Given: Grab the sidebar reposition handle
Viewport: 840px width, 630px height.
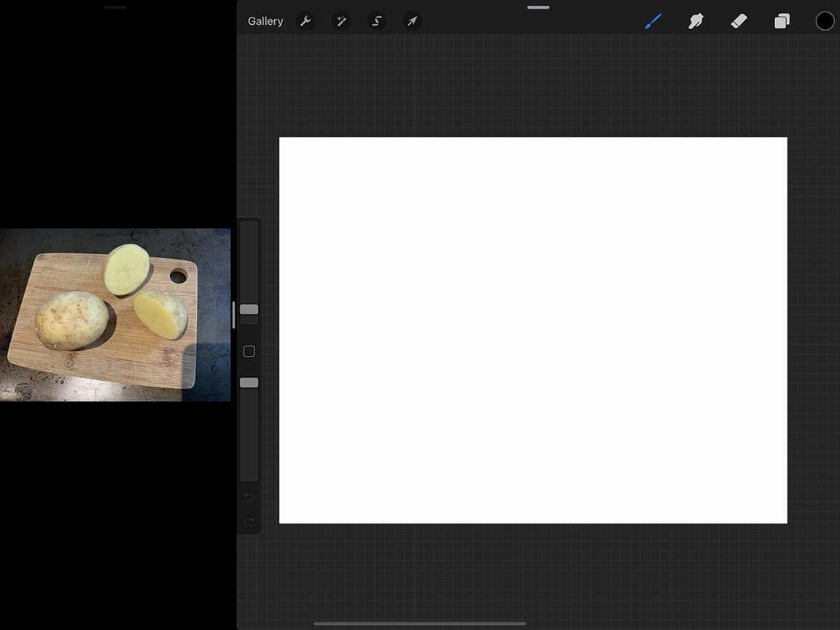Looking at the screenshot, I should (233, 313).
